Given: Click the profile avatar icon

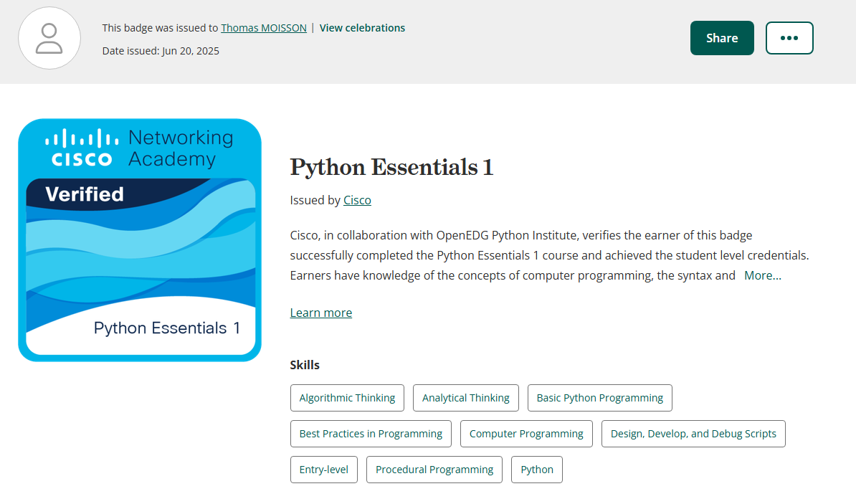Looking at the screenshot, I should tap(49, 38).
